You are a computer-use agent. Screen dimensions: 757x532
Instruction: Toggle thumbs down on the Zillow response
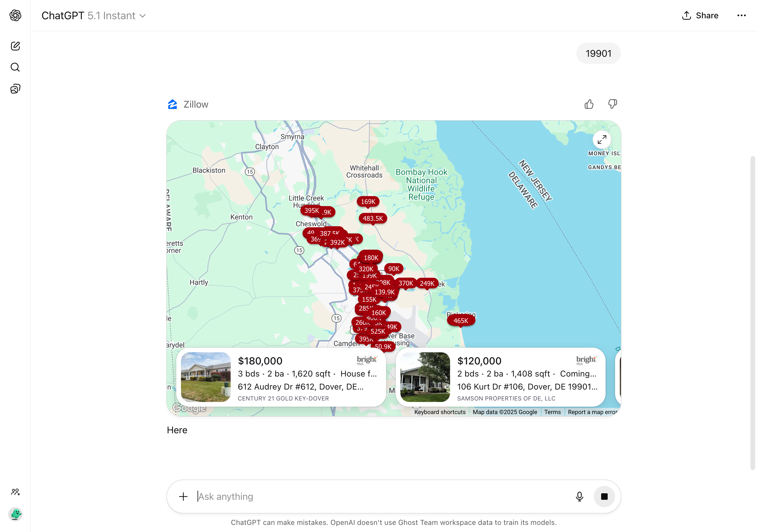[x=612, y=104]
